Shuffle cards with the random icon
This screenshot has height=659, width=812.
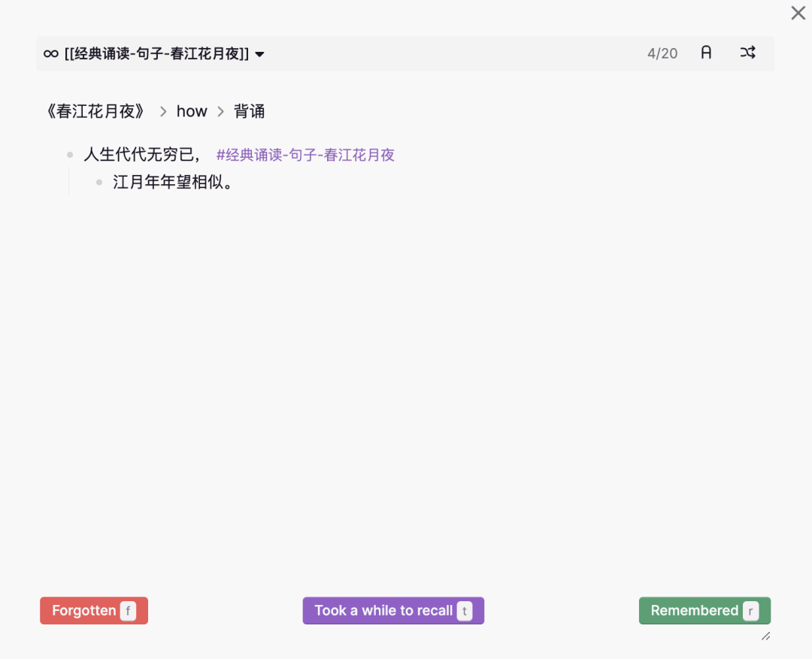[747, 53]
